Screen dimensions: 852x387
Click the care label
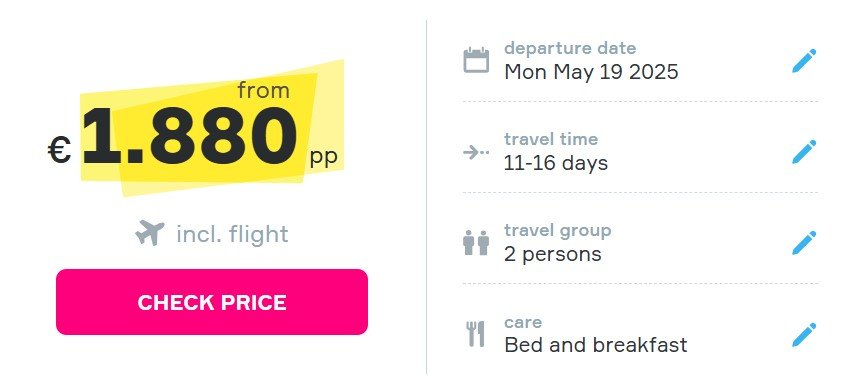tap(523, 322)
